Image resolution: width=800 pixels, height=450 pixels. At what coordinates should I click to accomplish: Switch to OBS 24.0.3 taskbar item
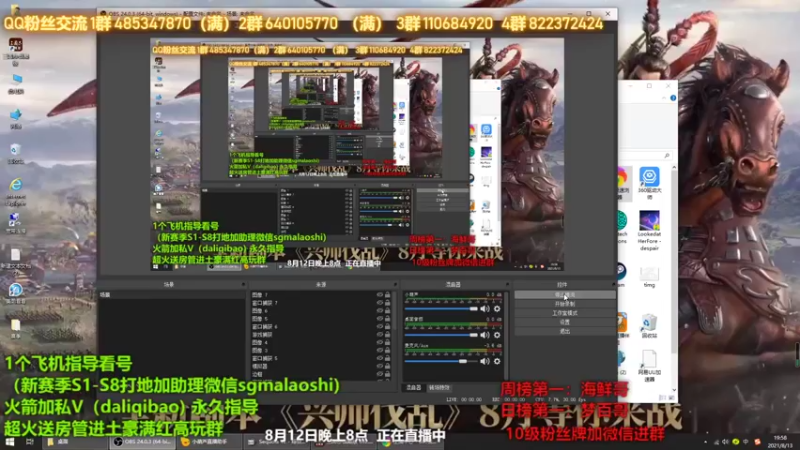click(x=143, y=442)
